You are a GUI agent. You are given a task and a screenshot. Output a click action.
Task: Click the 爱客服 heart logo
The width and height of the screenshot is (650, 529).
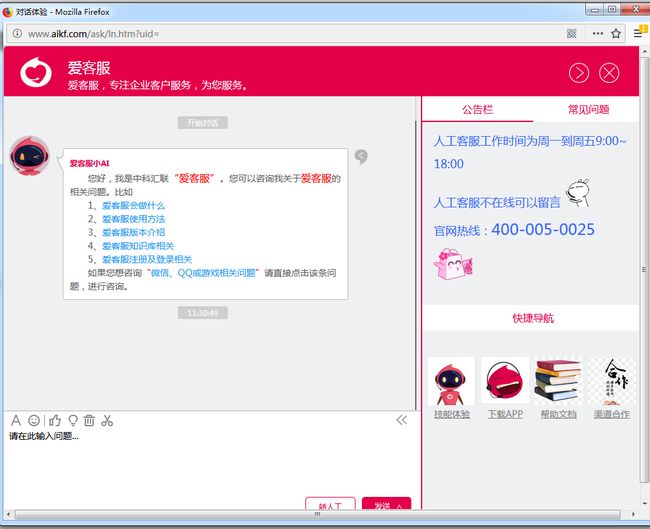[x=36, y=72]
